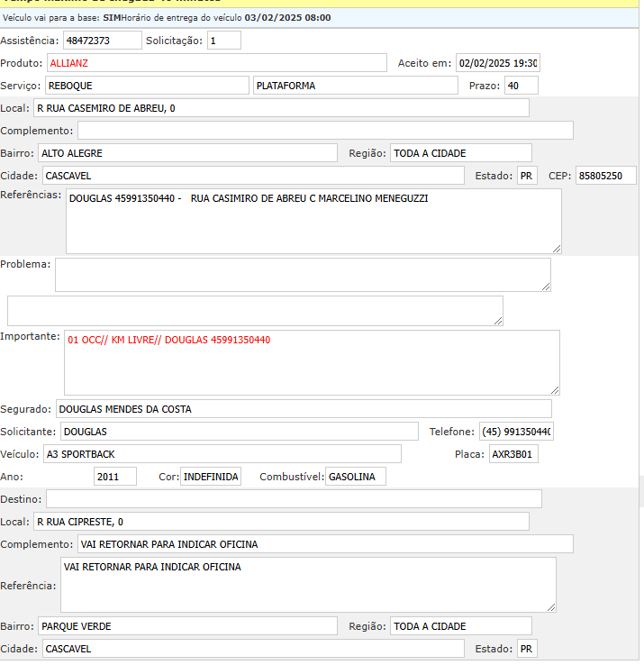Click the Prazo field with 40
The width and height of the screenshot is (644, 665).
click(x=522, y=86)
